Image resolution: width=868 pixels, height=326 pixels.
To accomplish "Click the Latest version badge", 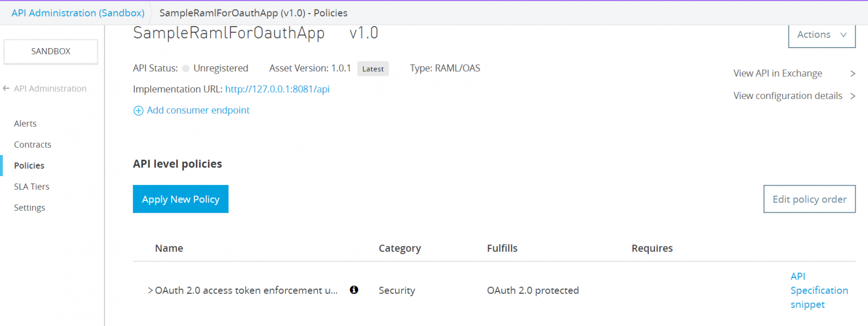I will pyautogui.click(x=373, y=68).
